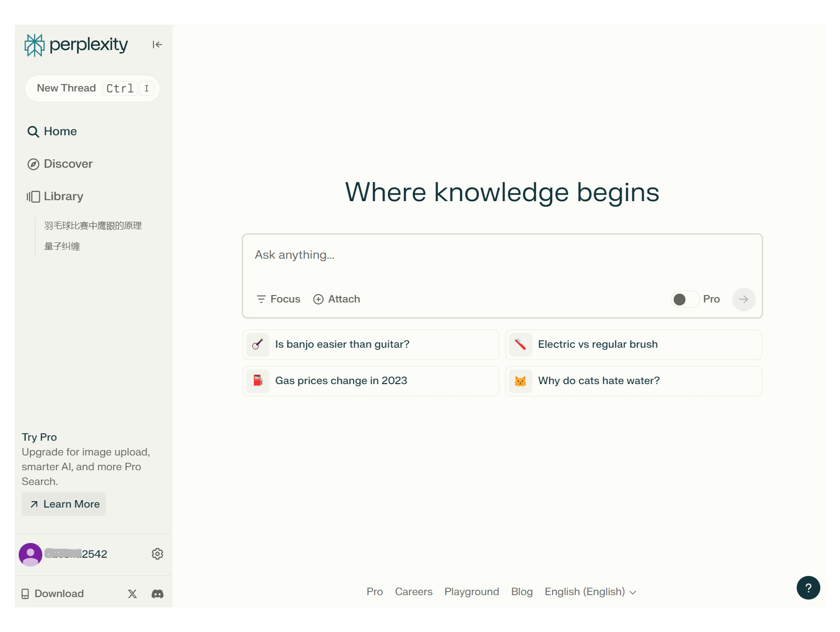Select suggestion Gas prices change in 2023
The height and width of the screenshot is (632, 840).
pyautogui.click(x=371, y=381)
